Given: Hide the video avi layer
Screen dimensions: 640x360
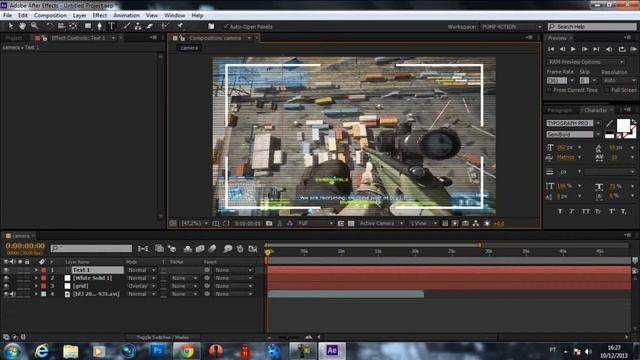Looking at the screenshot, I should 6,294.
